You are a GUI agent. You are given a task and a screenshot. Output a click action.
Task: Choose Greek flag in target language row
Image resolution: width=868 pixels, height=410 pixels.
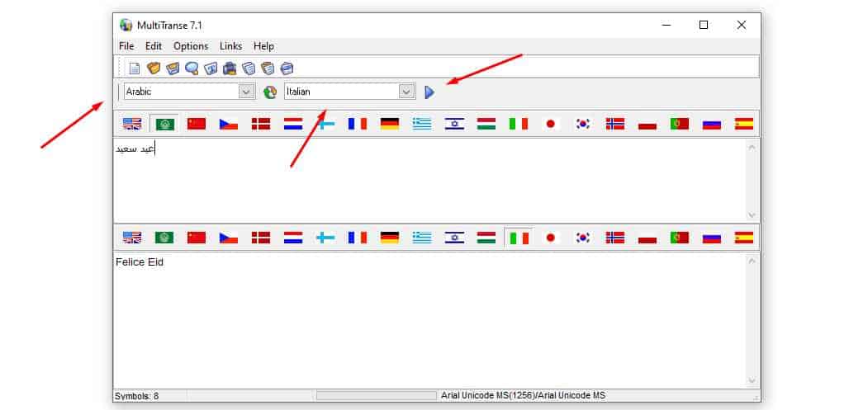(x=422, y=238)
